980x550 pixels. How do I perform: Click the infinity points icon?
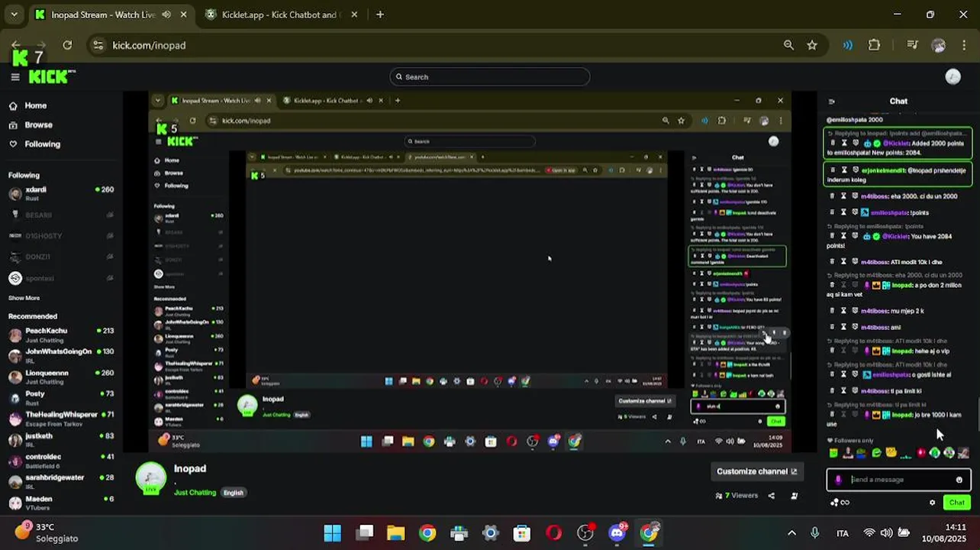click(845, 503)
